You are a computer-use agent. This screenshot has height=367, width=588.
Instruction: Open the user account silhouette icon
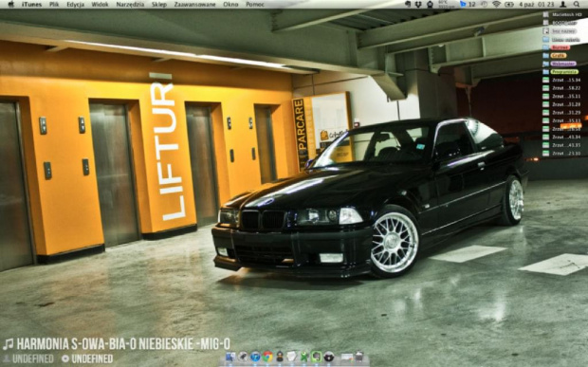point(563,4)
